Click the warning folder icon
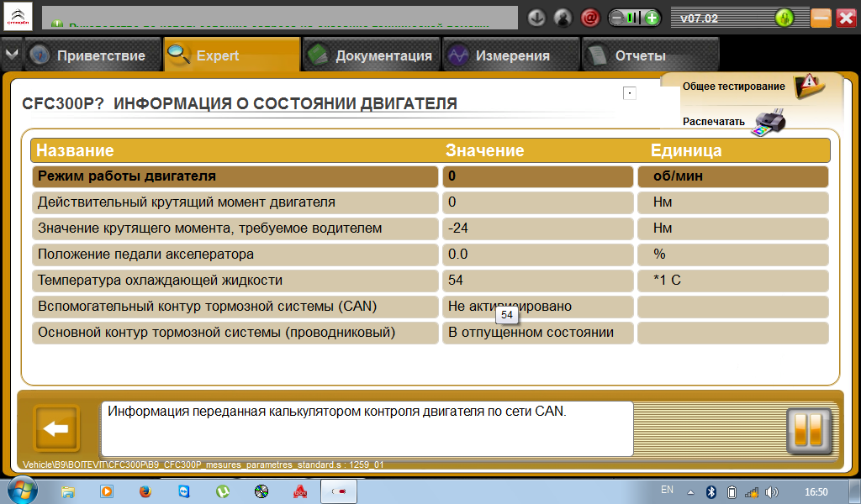Image resolution: width=861 pixels, height=504 pixels. pyautogui.click(x=810, y=87)
